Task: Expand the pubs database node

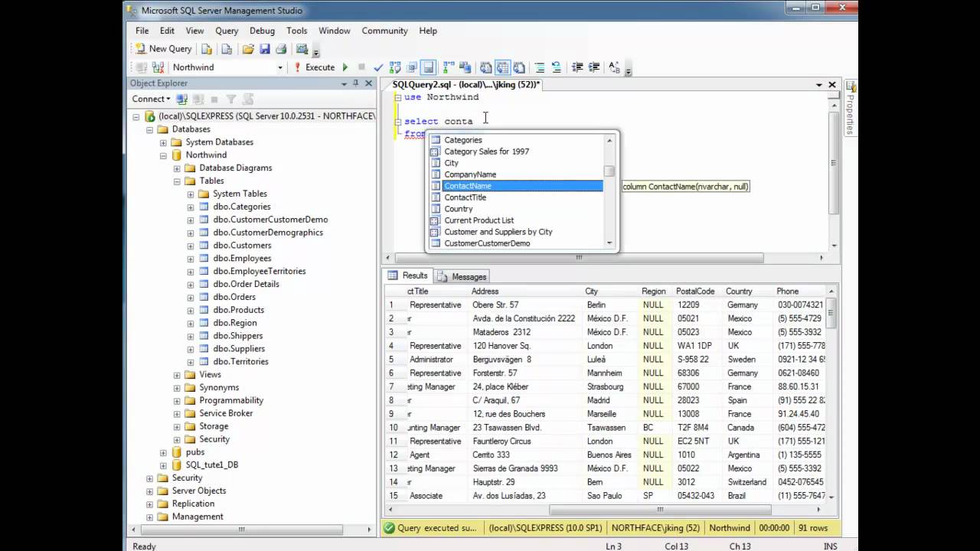Action: tap(163, 452)
